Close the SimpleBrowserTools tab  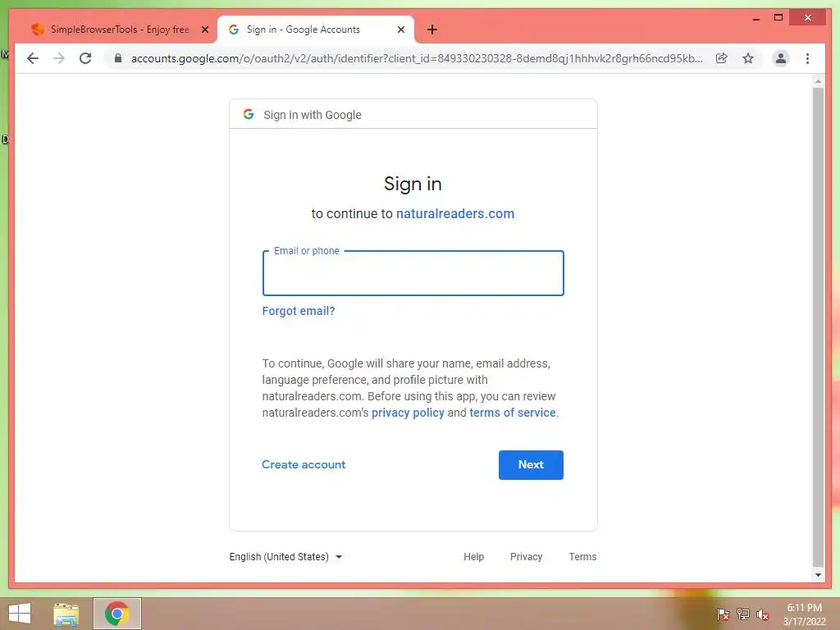coord(204,30)
